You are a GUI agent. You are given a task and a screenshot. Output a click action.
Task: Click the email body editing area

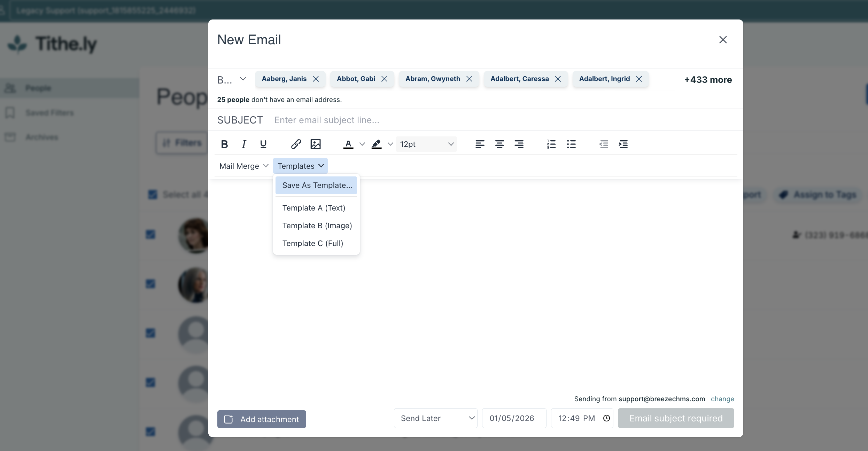pos(476,278)
